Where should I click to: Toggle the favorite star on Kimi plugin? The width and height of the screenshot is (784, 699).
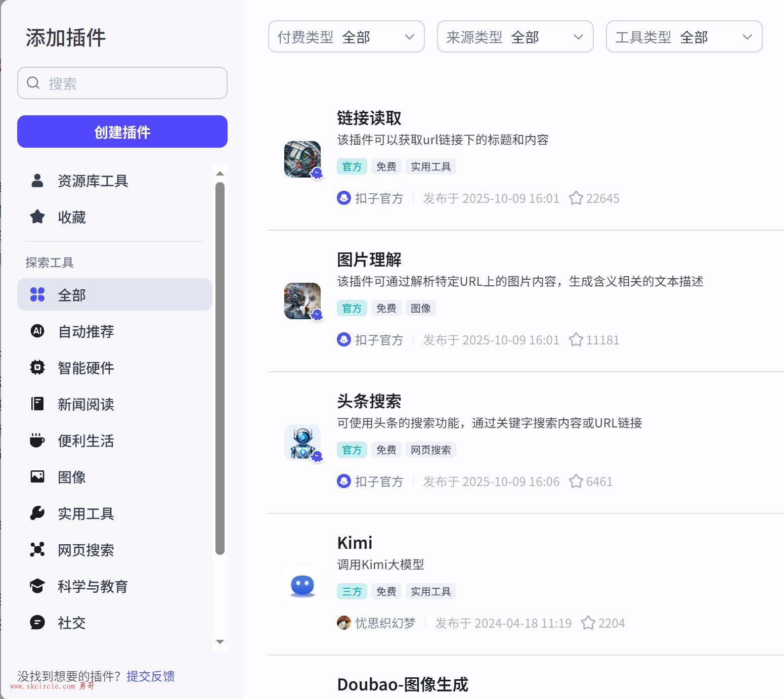[x=588, y=623]
